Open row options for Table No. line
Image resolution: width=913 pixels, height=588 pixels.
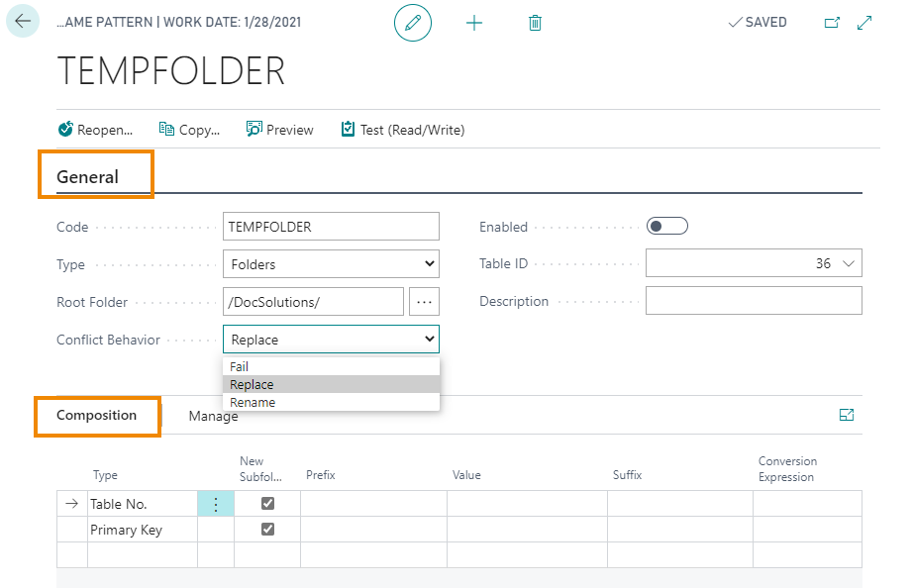(216, 504)
